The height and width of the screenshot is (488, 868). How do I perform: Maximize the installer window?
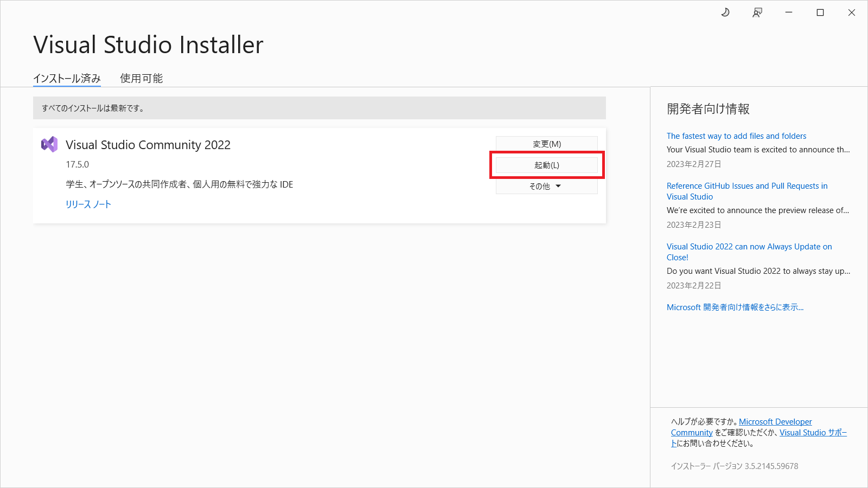[x=820, y=12]
